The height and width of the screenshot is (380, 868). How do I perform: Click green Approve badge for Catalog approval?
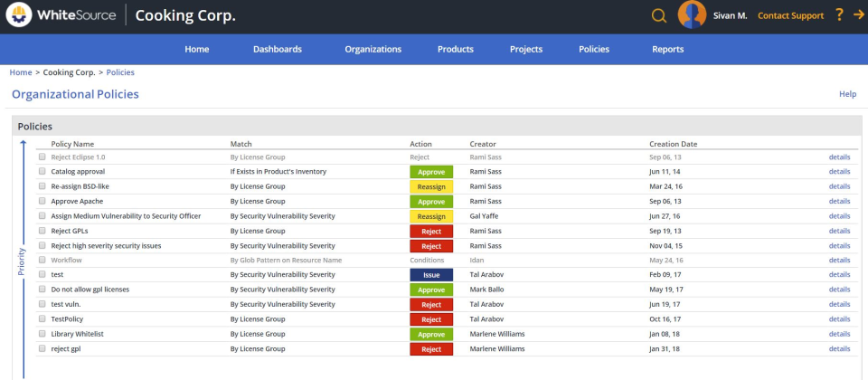point(431,172)
